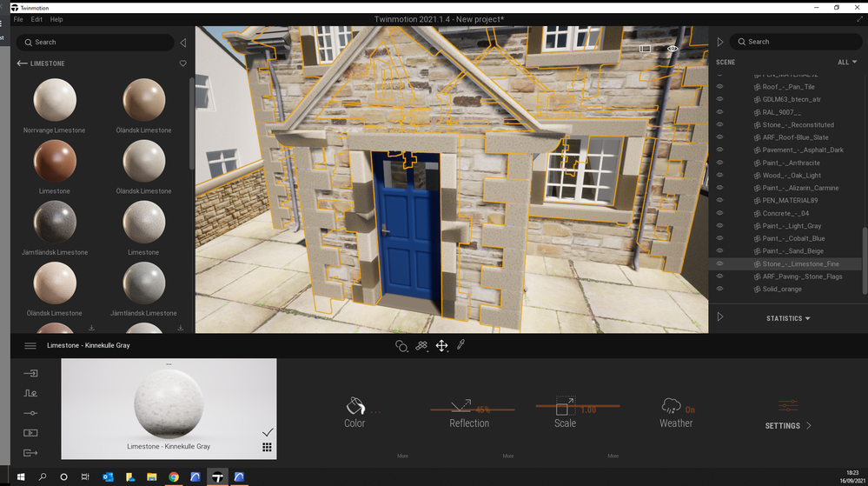Expand More options under Scale
The width and height of the screenshot is (868, 486).
point(613,456)
